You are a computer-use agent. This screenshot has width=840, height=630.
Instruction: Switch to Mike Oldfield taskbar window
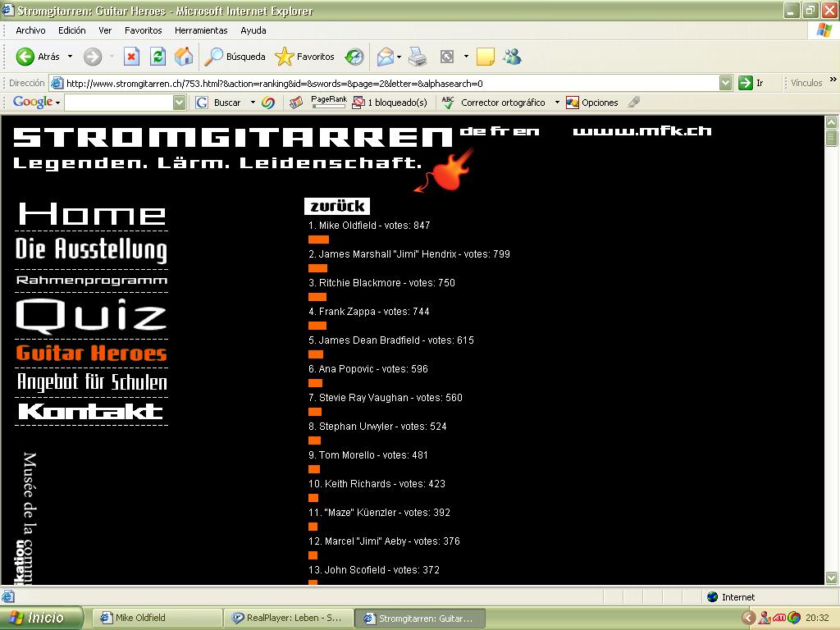click(157, 618)
